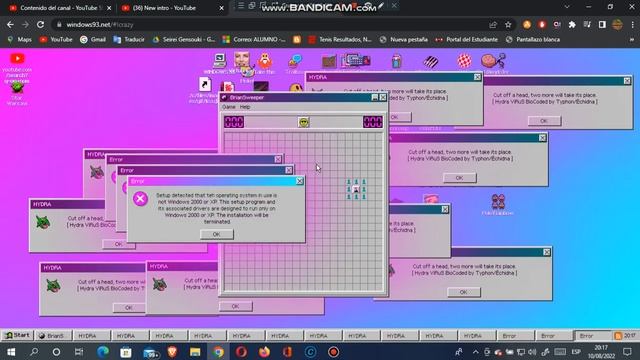Open the Chrome three-dot menu
Image resolution: width=640 pixels, height=360 pixels.
633,24
